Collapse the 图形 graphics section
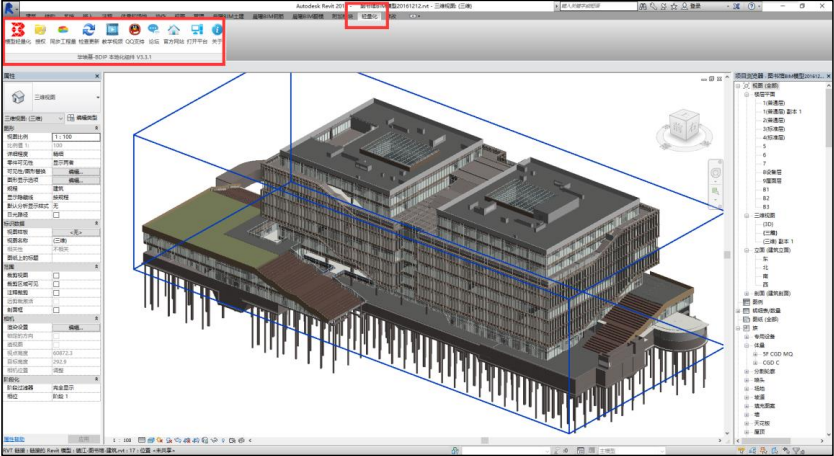The image size is (834, 456). [96, 129]
